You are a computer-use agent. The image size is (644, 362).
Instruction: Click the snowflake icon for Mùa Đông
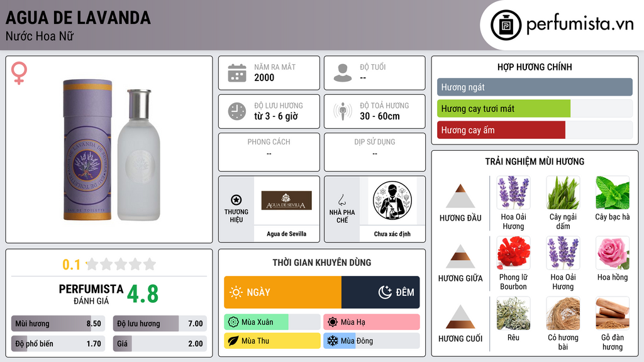coord(332,341)
